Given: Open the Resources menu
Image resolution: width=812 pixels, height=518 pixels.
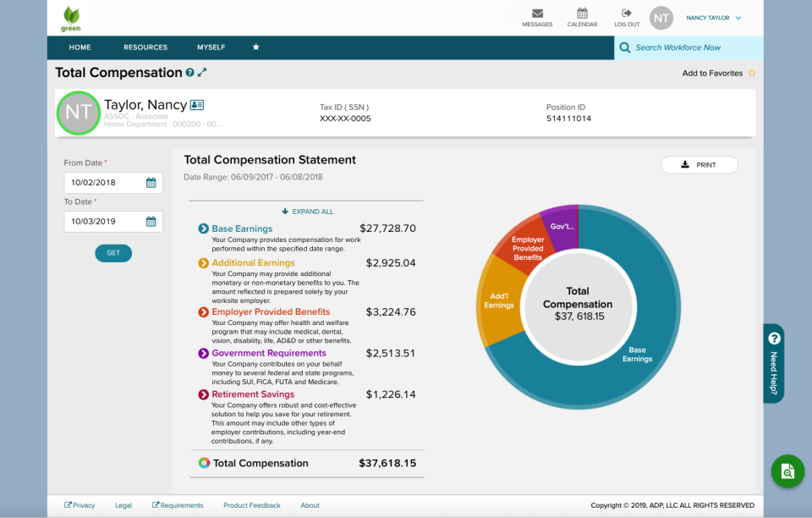Looking at the screenshot, I should pyautogui.click(x=145, y=47).
